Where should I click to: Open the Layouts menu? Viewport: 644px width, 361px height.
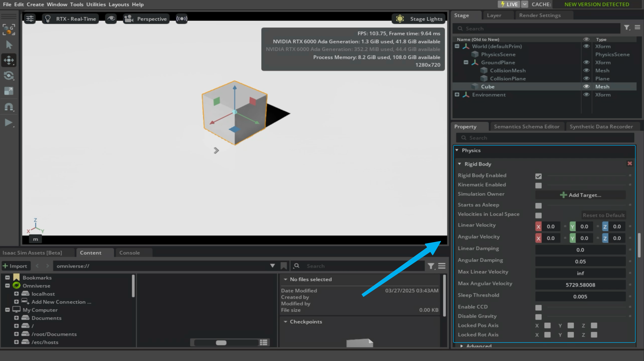(119, 4)
